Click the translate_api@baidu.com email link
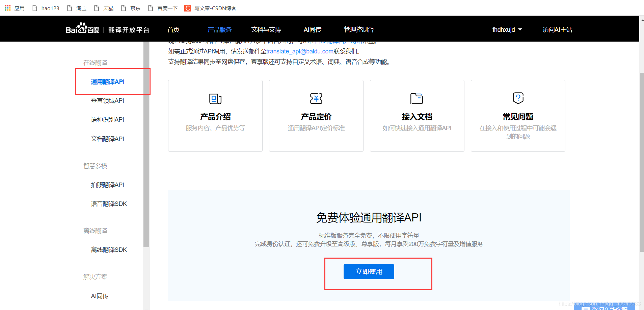 (300, 51)
